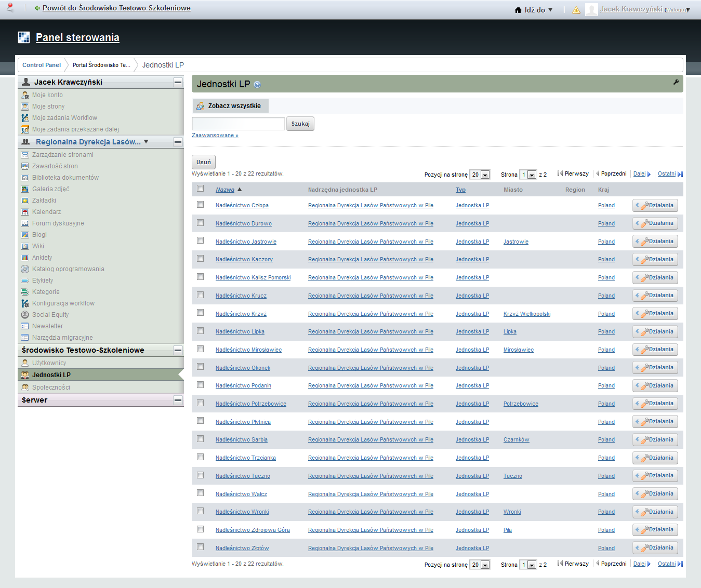Click into the search text field
The height and width of the screenshot is (588, 701).
point(239,124)
